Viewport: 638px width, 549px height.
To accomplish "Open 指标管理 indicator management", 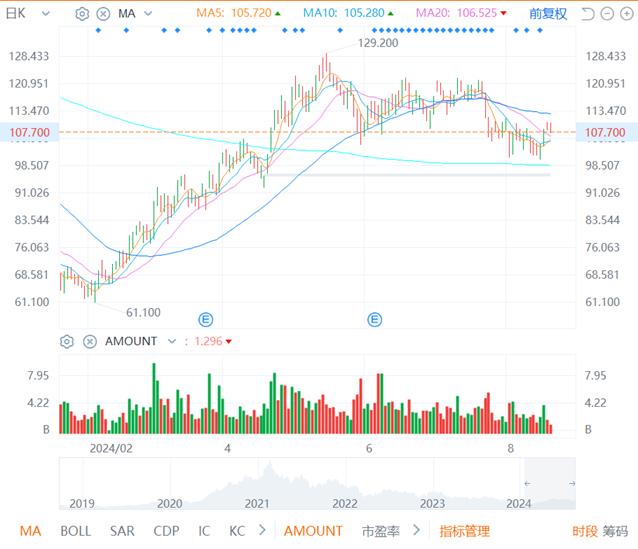I will (x=464, y=531).
